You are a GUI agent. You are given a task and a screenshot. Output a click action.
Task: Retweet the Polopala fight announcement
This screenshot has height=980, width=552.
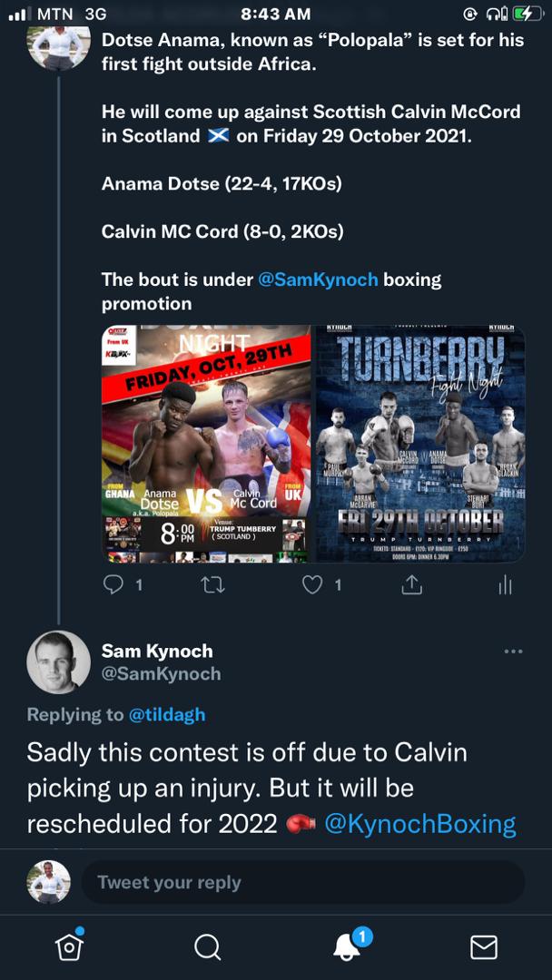(212, 585)
